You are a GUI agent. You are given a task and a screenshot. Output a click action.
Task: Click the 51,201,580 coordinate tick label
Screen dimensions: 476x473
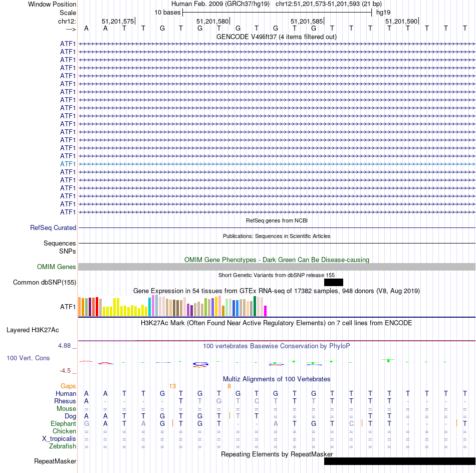click(x=212, y=21)
